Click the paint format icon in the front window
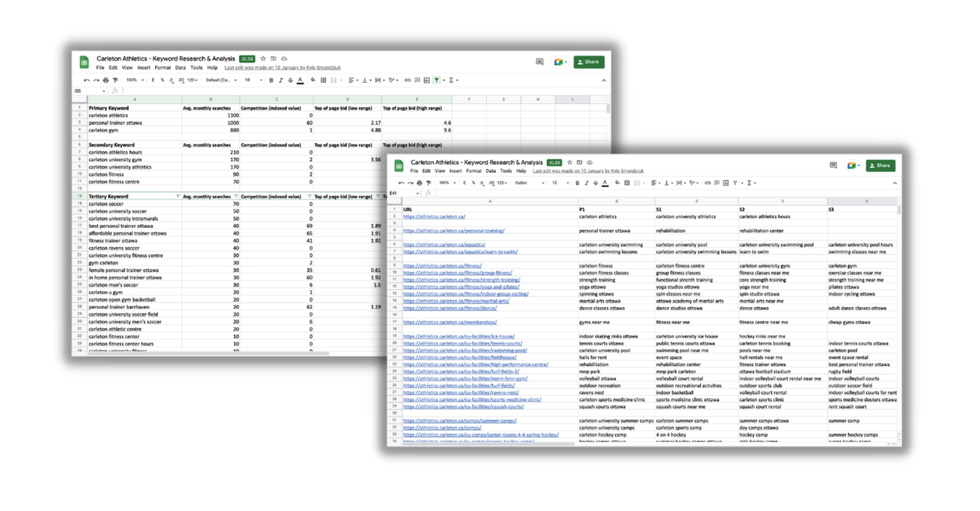 (x=429, y=183)
